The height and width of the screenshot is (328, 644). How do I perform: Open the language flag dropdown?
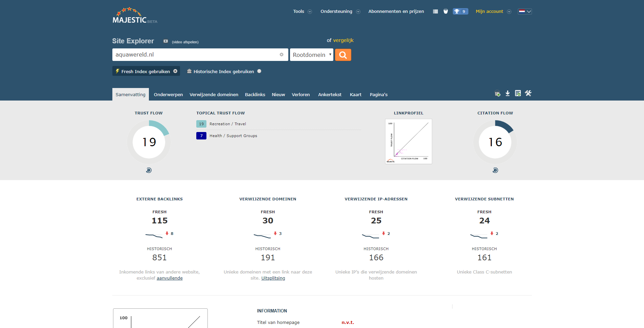click(525, 12)
